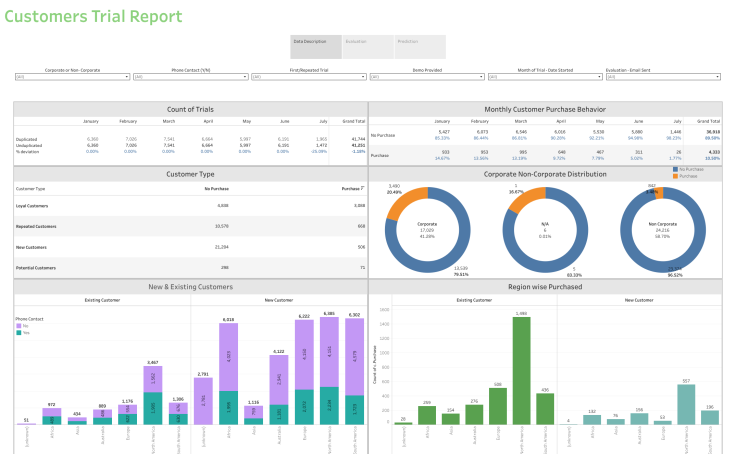736x454 pixels.
Task: Click the tallest green bar labeled 1,498
Action: tap(521, 371)
